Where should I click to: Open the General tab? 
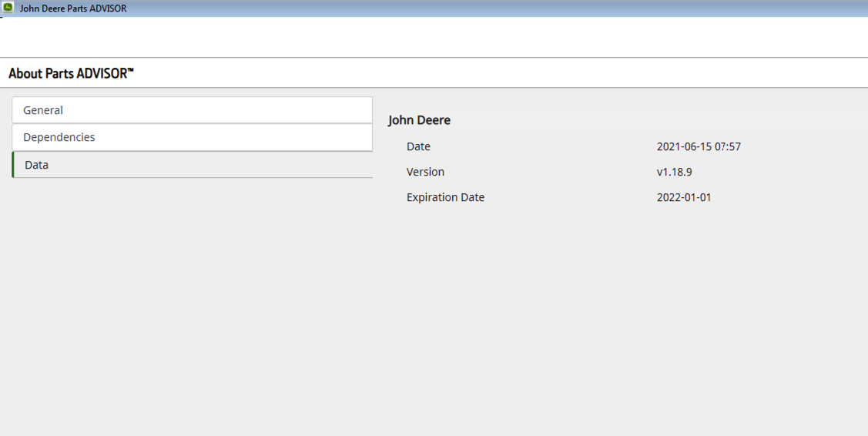[192, 110]
